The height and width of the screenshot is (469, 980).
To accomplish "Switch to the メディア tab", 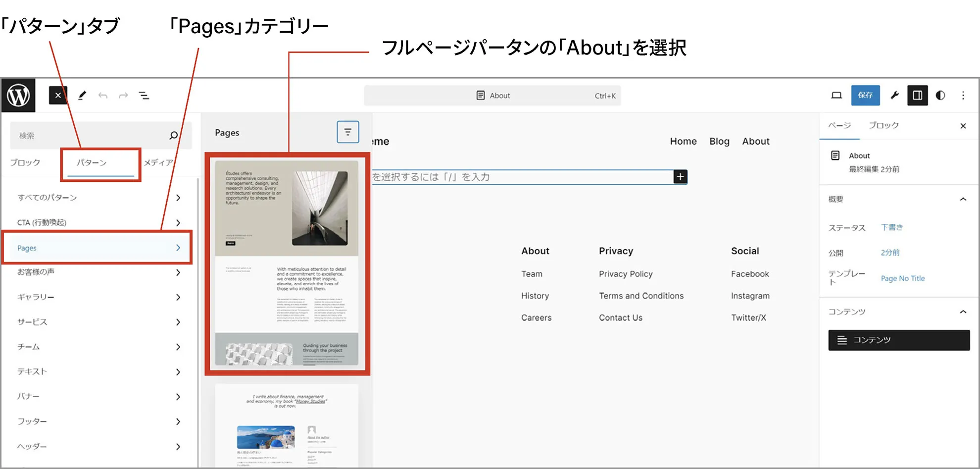I will pos(158,162).
